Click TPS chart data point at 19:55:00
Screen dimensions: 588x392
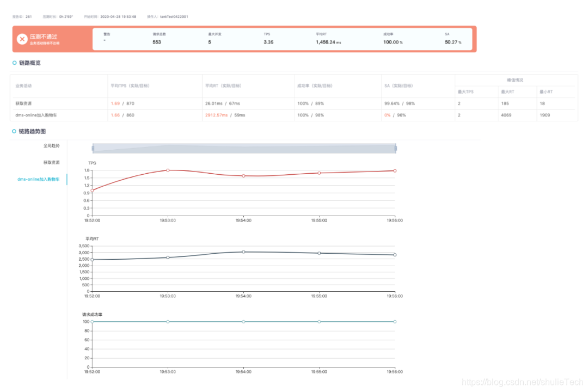(319, 173)
